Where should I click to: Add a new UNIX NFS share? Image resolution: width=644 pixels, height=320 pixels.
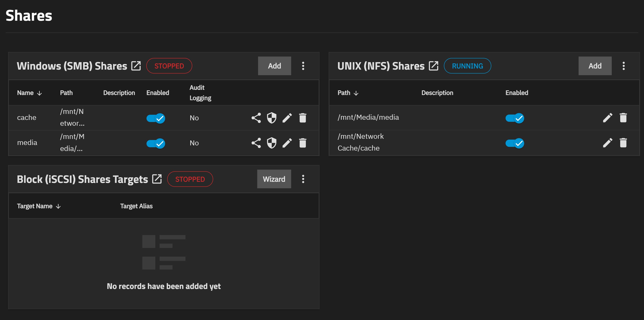coord(595,66)
